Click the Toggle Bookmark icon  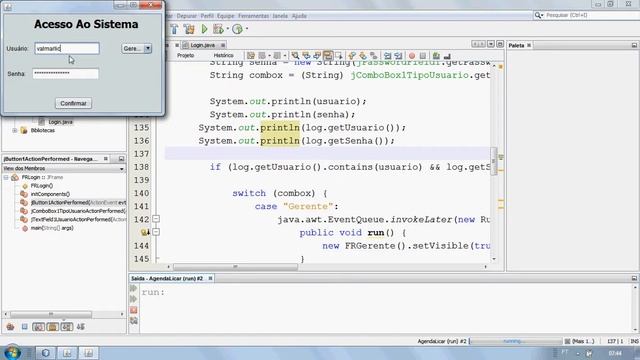[x=374, y=56]
